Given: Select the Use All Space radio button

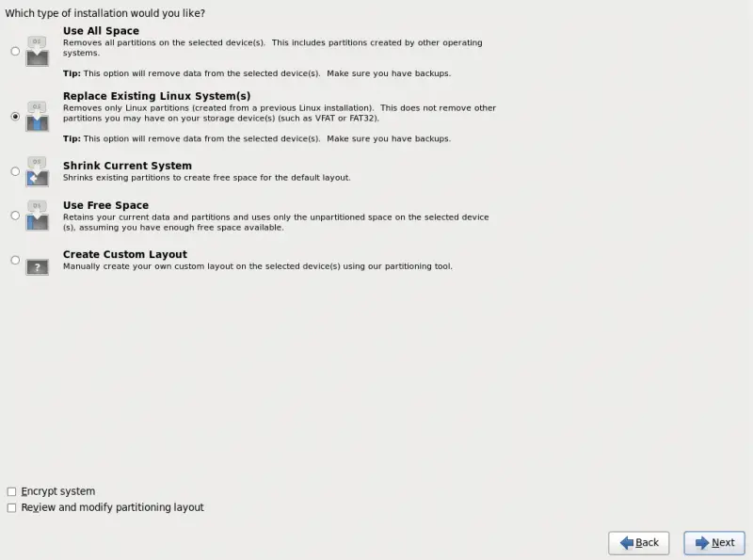Looking at the screenshot, I should [x=15, y=51].
